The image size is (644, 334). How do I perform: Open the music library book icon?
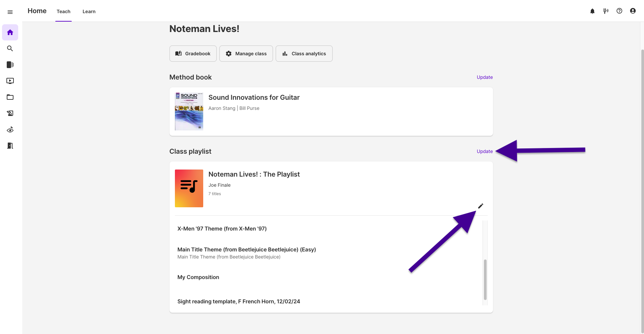click(10, 65)
